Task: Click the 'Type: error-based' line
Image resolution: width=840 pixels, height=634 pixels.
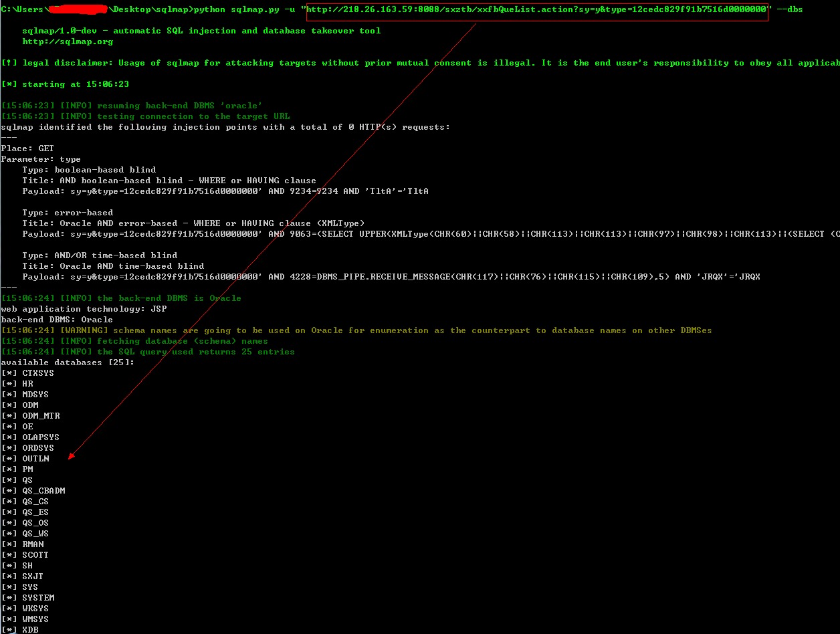Action: click(x=68, y=213)
